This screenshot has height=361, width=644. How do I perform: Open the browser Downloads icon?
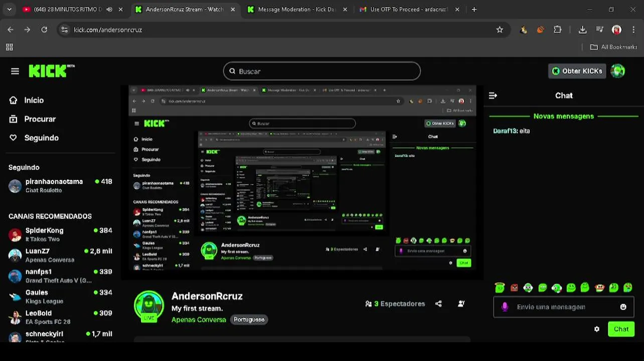(582, 30)
